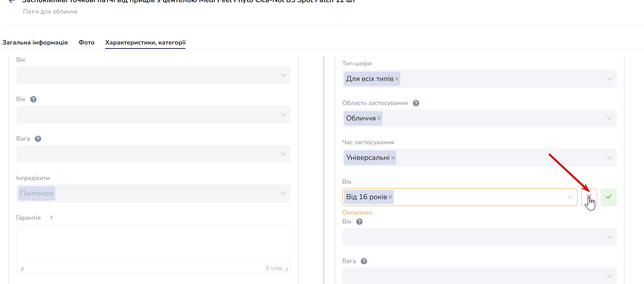The image size is (644, 284).
Task: Click the 'Область застосування' field label
Action: tap(375, 103)
